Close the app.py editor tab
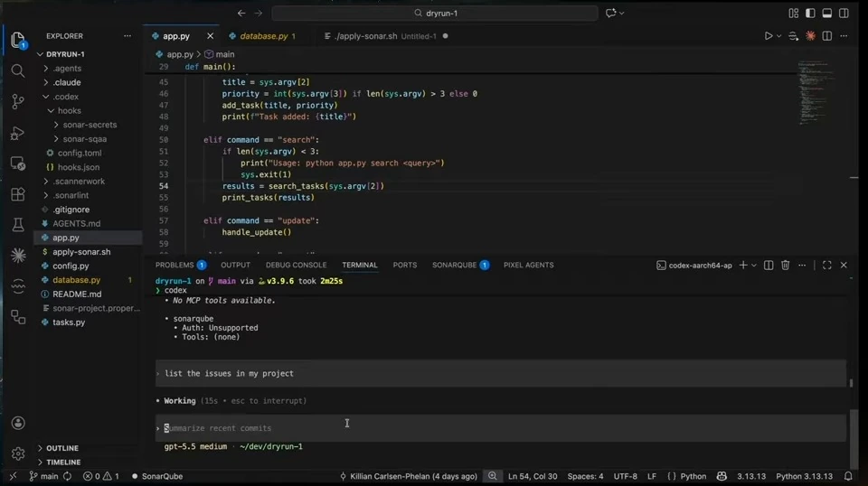Screen dimensions: 868x486 click(x=210, y=36)
